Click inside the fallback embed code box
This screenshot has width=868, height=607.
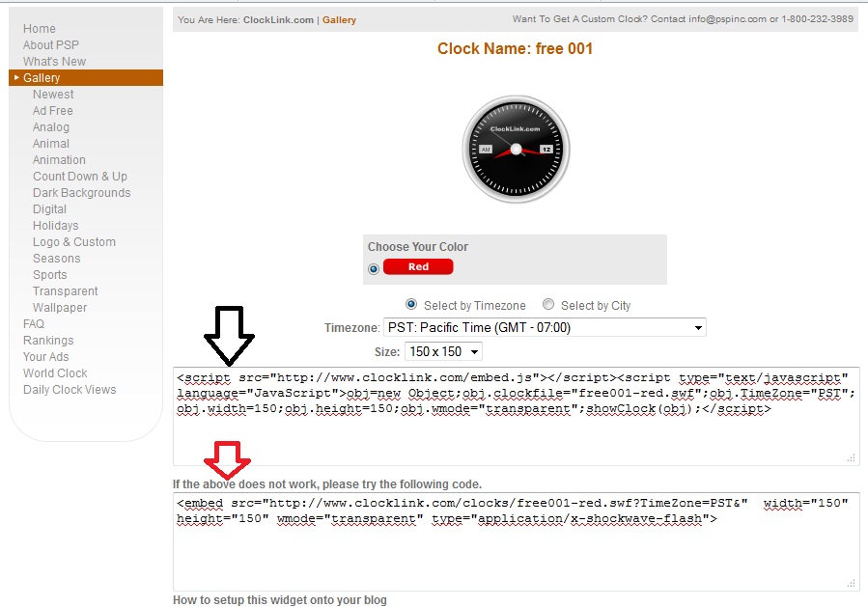pos(516,541)
